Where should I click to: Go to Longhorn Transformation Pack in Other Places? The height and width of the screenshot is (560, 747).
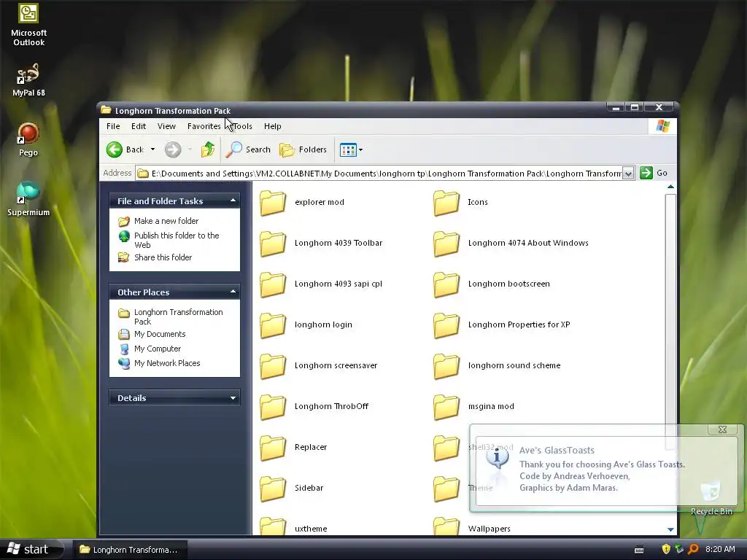[x=171, y=316]
